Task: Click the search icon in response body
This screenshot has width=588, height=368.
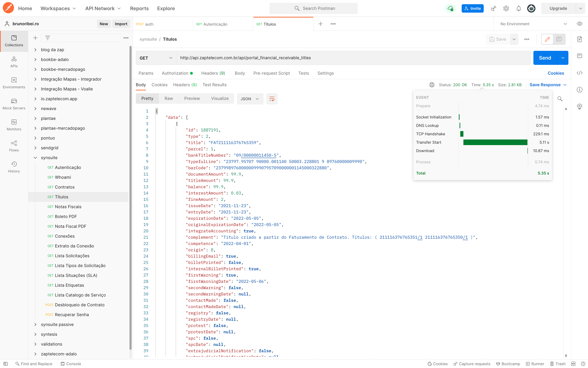Action: 560,99
